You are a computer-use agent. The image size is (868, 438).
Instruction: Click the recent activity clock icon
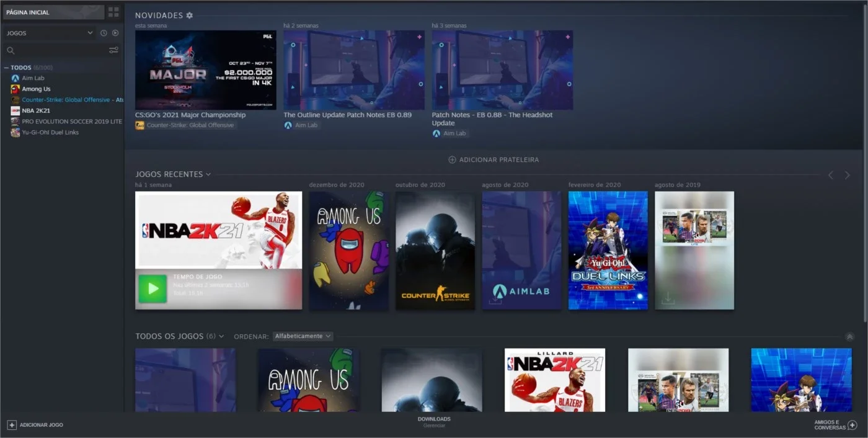(104, 33)
